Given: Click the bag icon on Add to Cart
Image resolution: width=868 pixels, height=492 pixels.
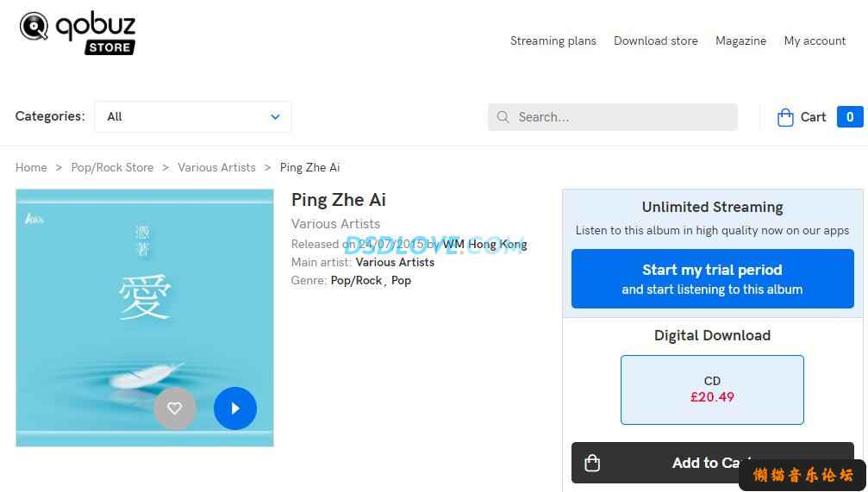Looking at the screenshot, I should (592, 463).
